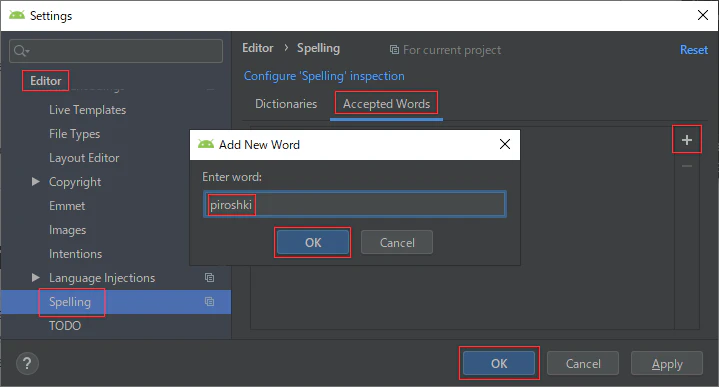Viewport: 719px width, 387px height.
Task: Reset the Spelling settings
Action: [x=694, y=50]
